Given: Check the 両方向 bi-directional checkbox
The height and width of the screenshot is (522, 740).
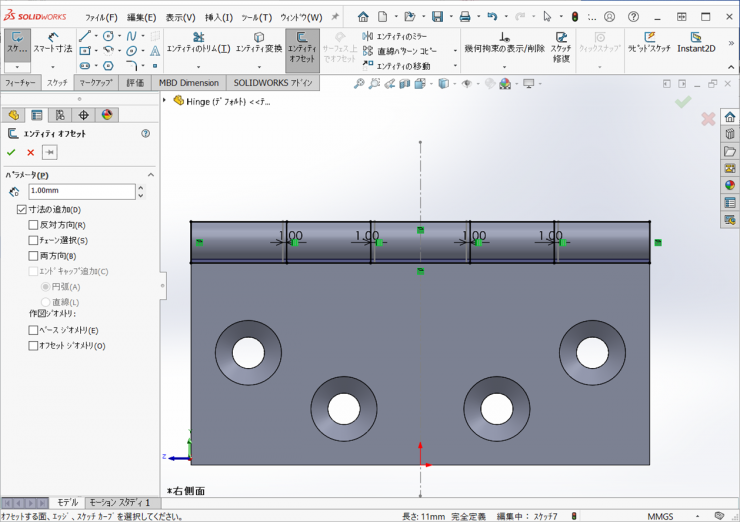Looking at the screenshot, I should click(34, 256).
